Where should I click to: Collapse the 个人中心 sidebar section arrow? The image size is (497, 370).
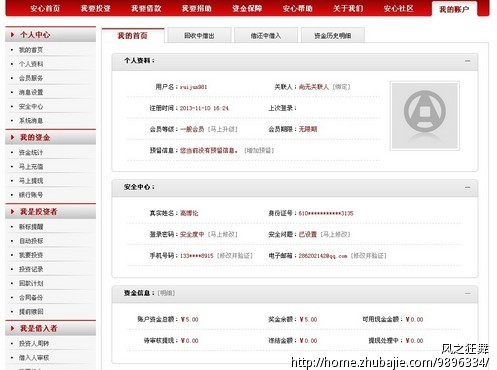click(x=13, y=35)
